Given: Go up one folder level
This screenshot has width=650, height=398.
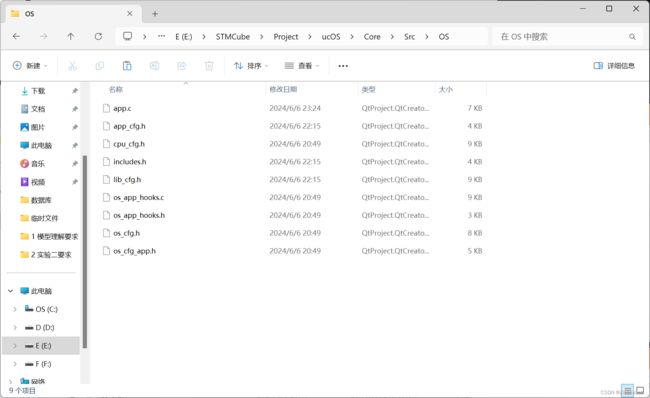Looking at the screenshot, I should coord(70,36).
